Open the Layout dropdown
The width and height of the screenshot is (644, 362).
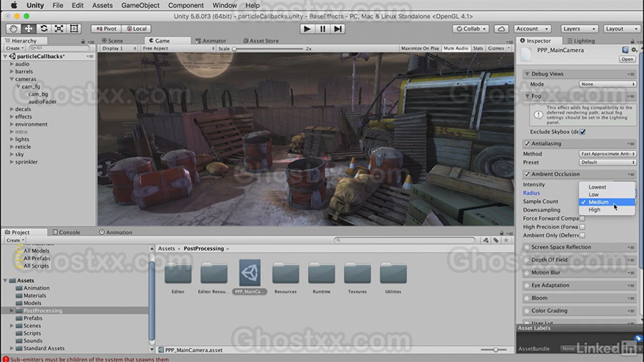(622, 29)
